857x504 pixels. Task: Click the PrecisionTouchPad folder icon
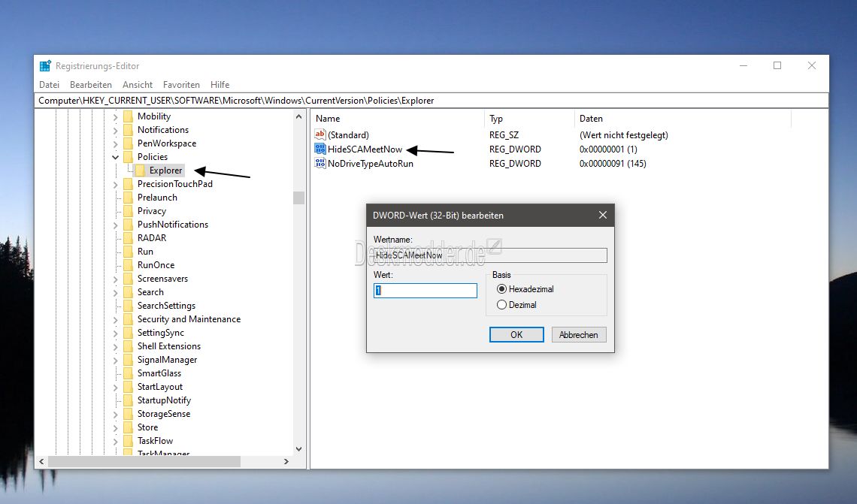[x=128, y=184]
